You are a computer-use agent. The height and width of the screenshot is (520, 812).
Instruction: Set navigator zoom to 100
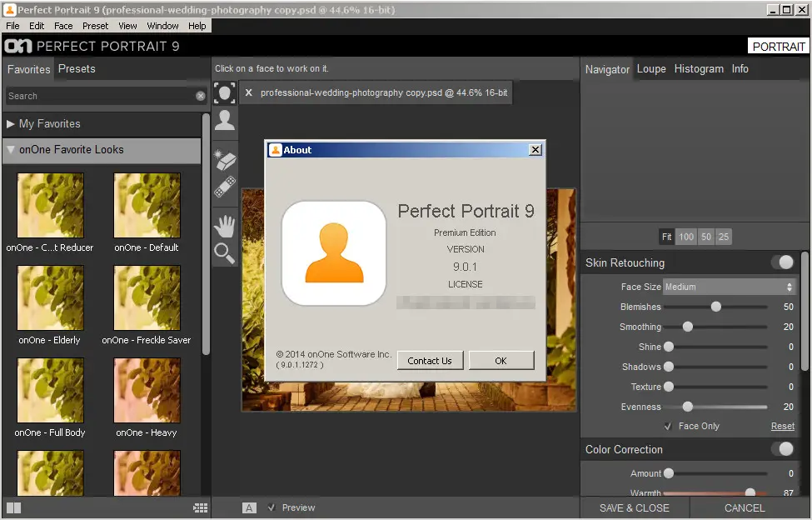click(x=686, y=237)
